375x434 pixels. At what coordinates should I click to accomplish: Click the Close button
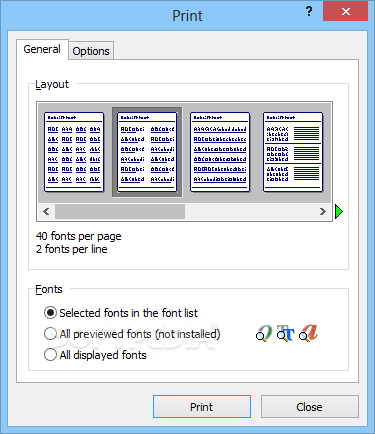click(x=310, y=407)
